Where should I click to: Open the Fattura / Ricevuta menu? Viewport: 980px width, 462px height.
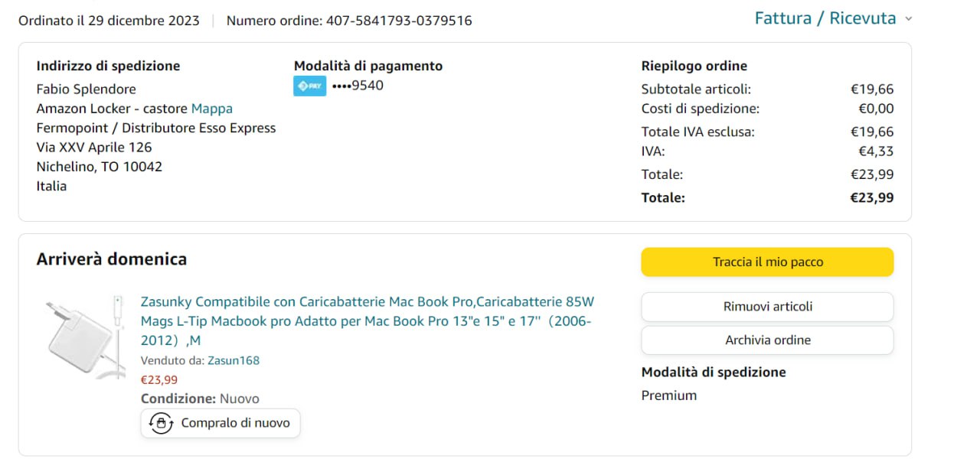pyautogui.click(x=825, y=18)
